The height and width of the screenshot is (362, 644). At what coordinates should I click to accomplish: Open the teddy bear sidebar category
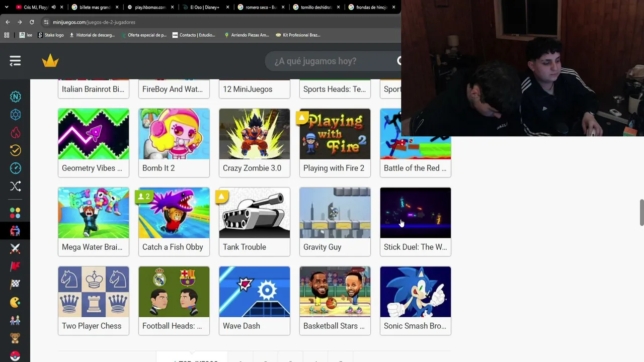15,338
